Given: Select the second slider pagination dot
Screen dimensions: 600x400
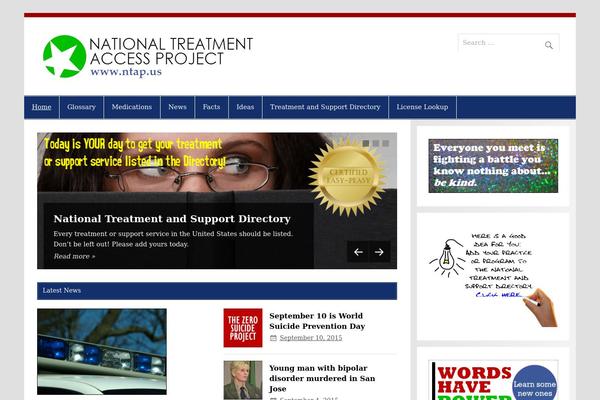Looking at the screenshot, I should 376,143.
